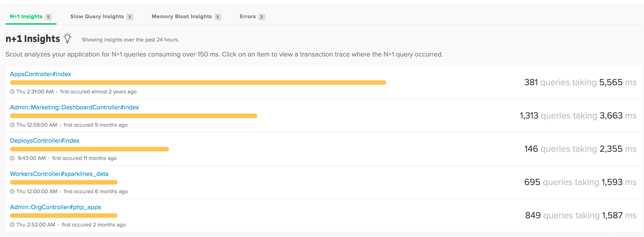This screenshot has height=237, width=644.
Task: Open Admin::Marketing::DashboardController#index trace link
Action: pyautogui.click(x=74, y=107)
